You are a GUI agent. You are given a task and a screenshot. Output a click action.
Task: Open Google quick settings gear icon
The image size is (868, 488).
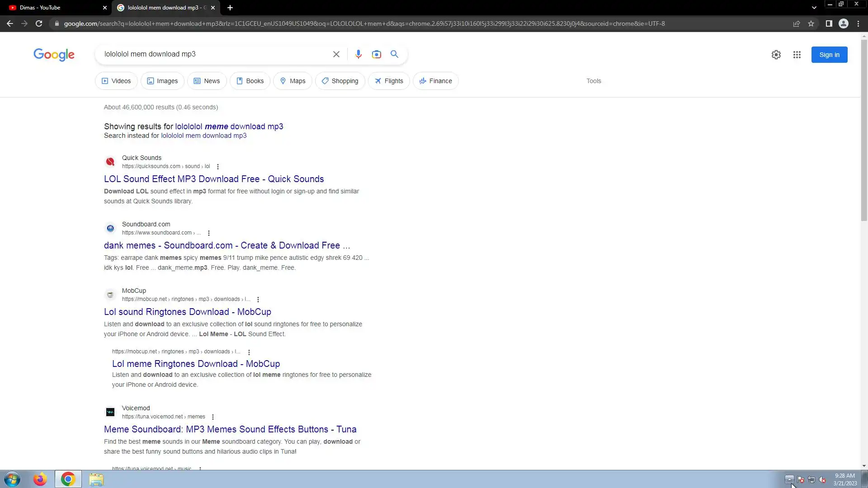(776, 55)
